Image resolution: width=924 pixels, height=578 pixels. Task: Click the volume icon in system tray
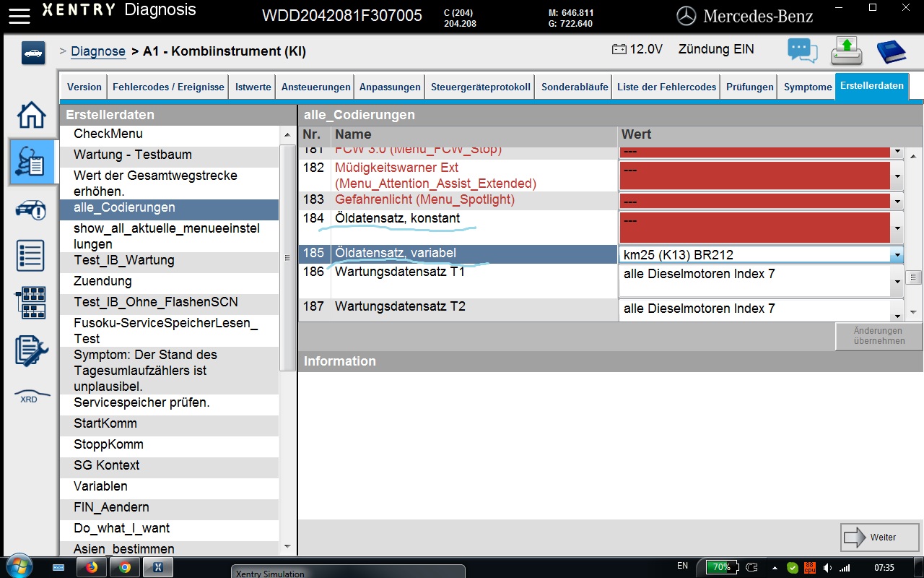coord(827,567)
